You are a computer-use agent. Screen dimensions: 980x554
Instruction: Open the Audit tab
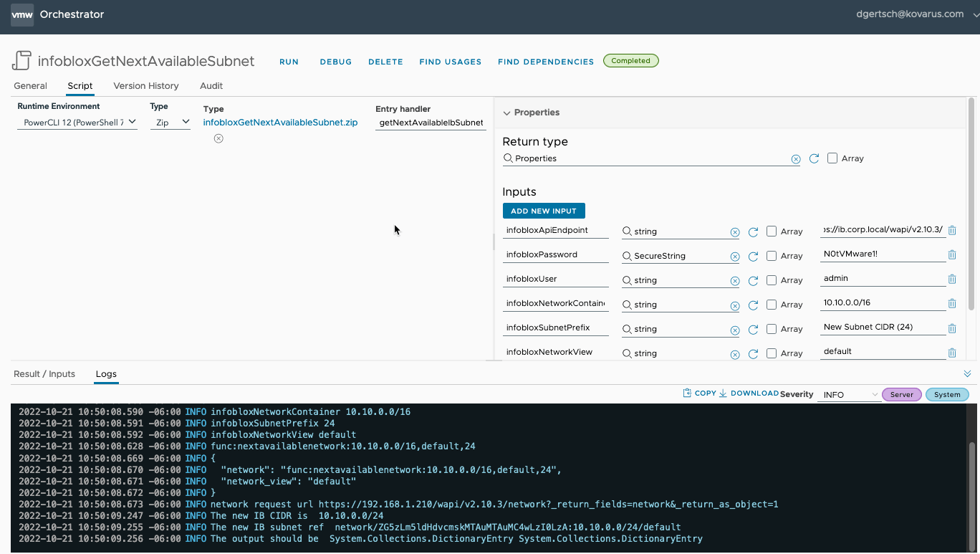tap(211, 86)
